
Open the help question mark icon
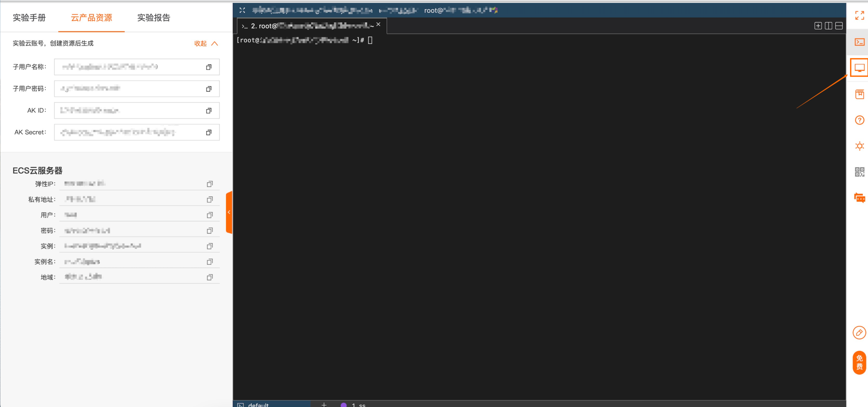click(x=859, y=120)
